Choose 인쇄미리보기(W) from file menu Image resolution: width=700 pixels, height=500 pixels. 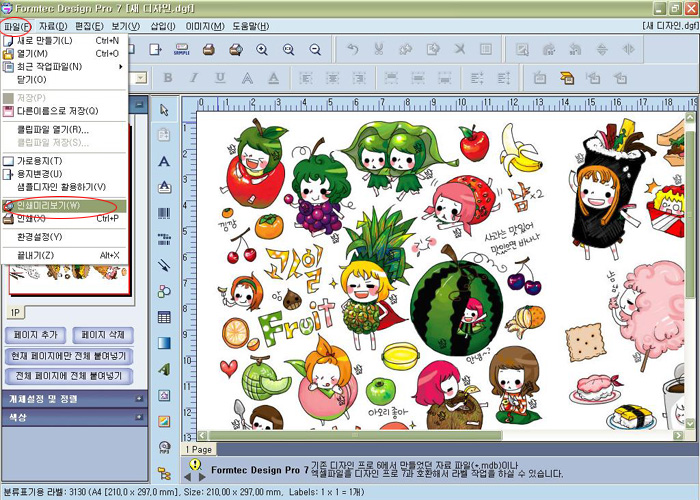64,206
